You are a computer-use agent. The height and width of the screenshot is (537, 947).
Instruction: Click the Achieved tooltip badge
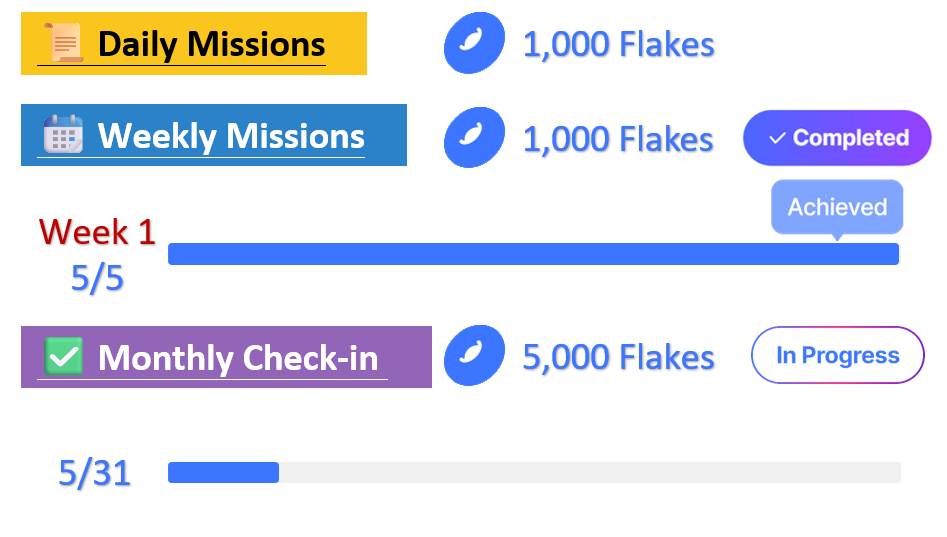pos(837,207)
